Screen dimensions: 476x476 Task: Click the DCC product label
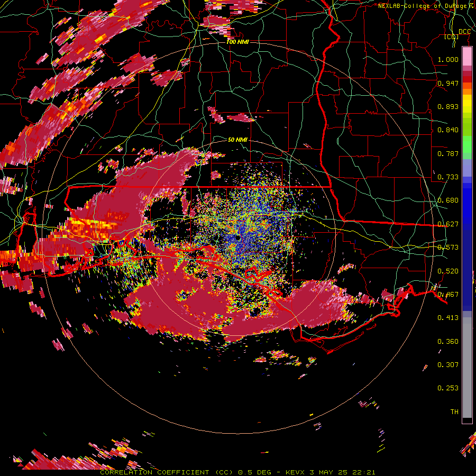[464, 31]
